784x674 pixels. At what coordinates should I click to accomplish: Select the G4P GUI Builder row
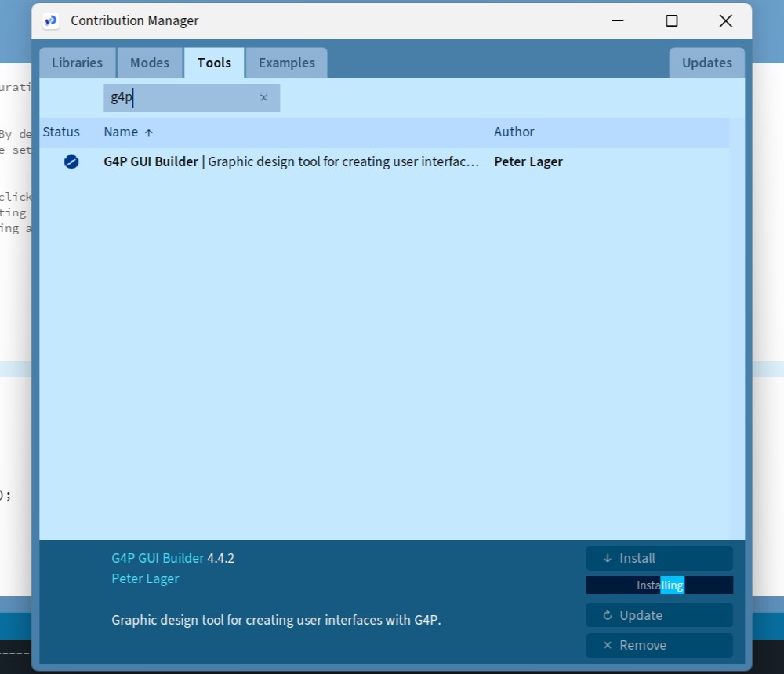tap(384, 162)
